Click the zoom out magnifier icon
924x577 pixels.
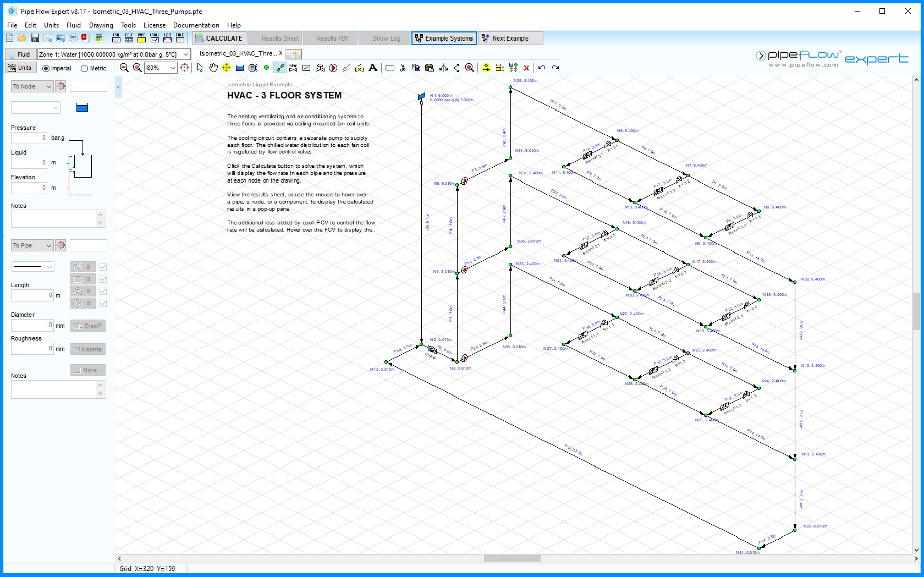point(124,68)
